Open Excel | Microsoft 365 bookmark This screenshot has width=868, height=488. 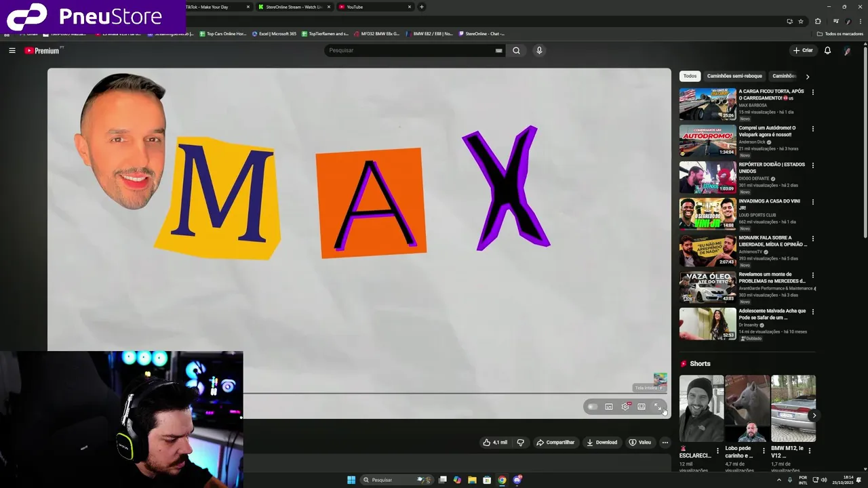(x=274, y=33)
